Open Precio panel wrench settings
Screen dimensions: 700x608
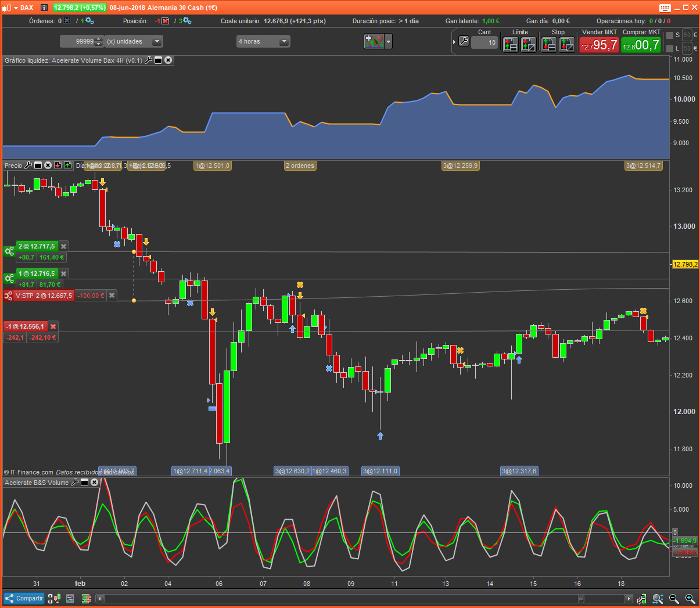click(x=28, y=166)
